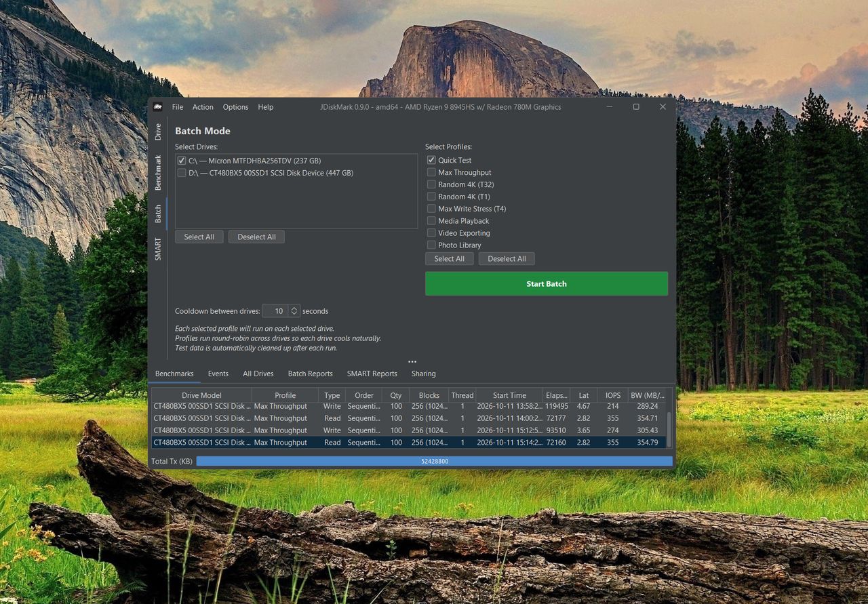Image resolution: width=868 pixels, height=604 pixels.
Task: Check the Video Exporting profile
Action: click(431, 233)
